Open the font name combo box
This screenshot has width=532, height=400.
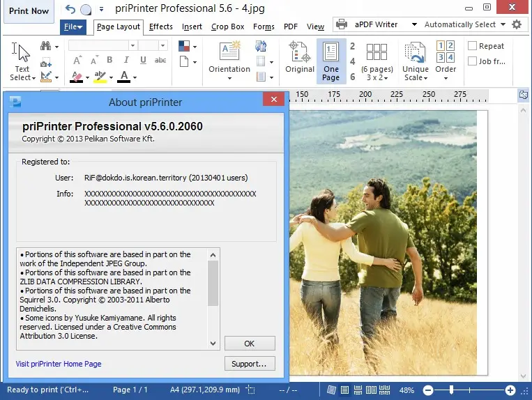[102, 45]
